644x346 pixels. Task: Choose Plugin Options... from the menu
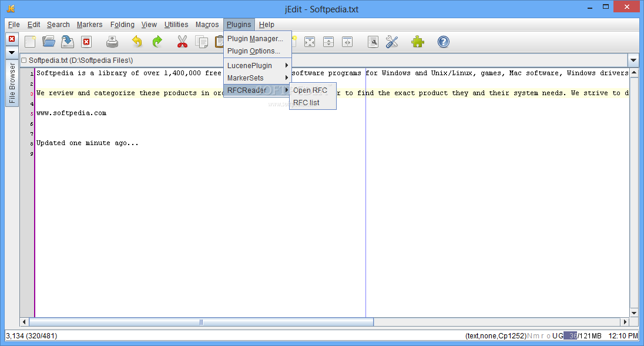[x=257, y=51]
